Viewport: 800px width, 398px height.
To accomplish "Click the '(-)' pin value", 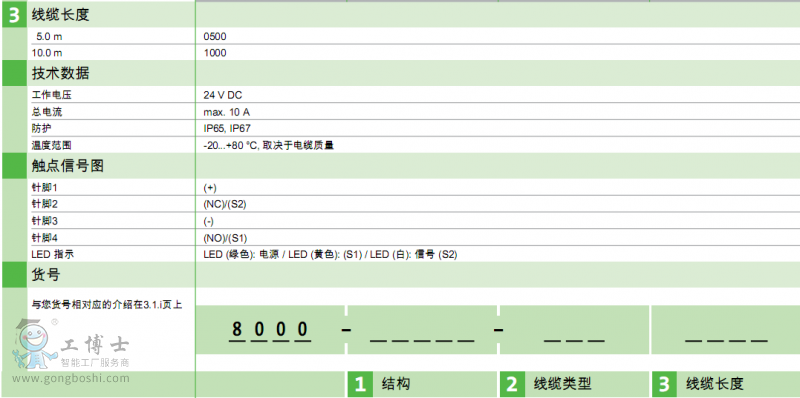I will [208, 221].
